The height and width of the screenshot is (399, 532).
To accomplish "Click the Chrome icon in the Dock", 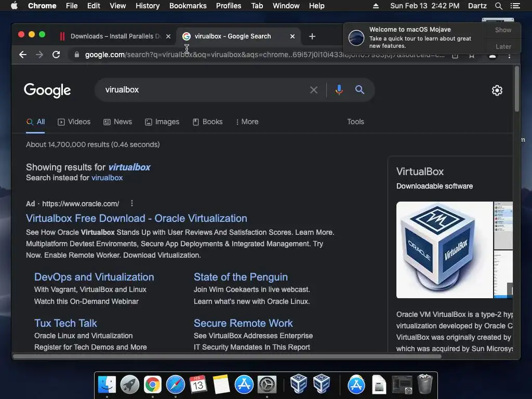I will point(153,384).
